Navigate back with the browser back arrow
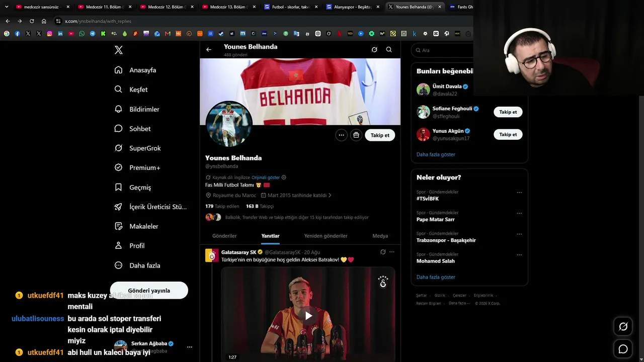 point(8,21)
